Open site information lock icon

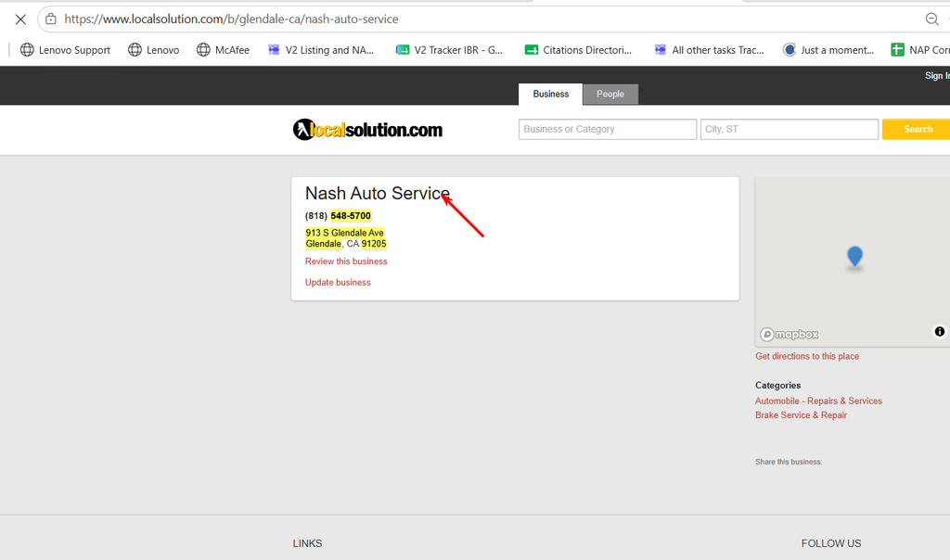(51, 19)
